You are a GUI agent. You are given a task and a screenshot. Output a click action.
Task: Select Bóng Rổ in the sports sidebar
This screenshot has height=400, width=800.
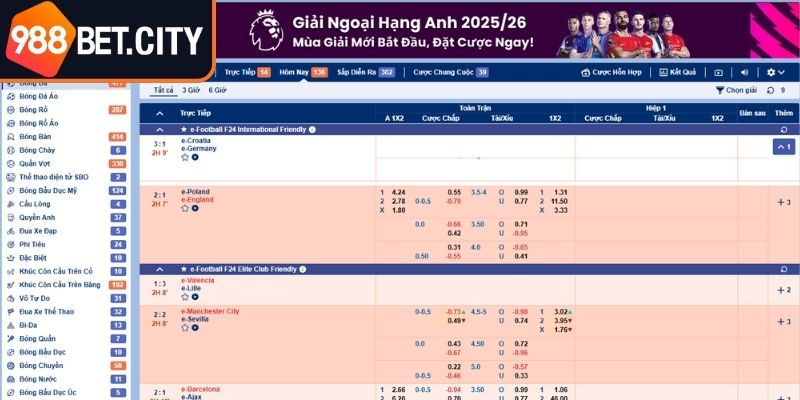pyautogui.click(x=33, y=110)
